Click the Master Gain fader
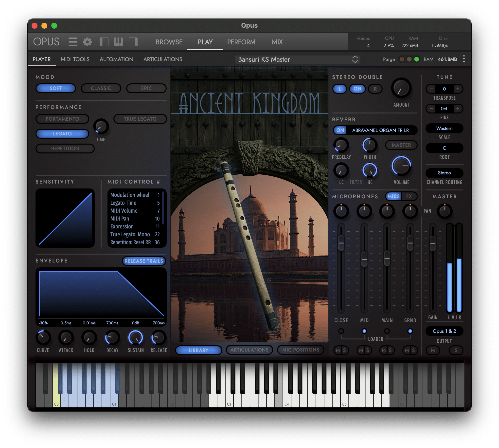 pos(433,243)
